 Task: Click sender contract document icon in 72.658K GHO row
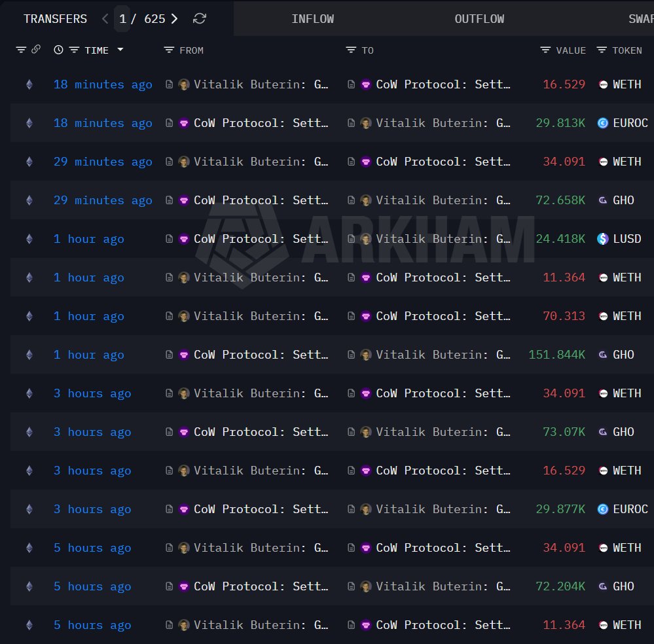[169, 200]
